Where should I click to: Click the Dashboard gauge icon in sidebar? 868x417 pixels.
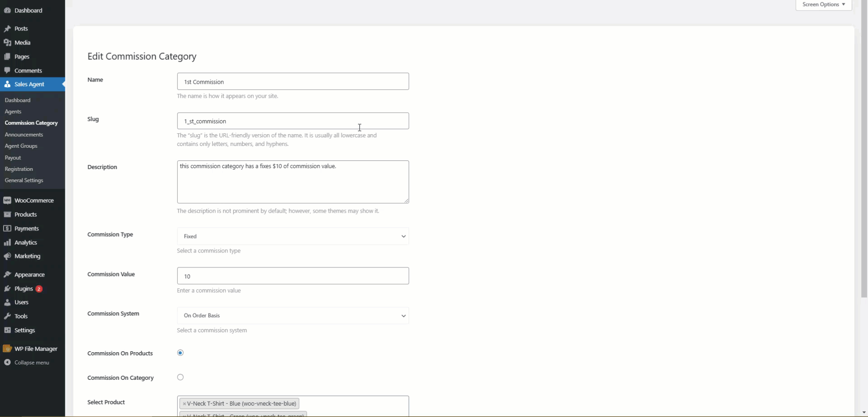pos(7,10)
